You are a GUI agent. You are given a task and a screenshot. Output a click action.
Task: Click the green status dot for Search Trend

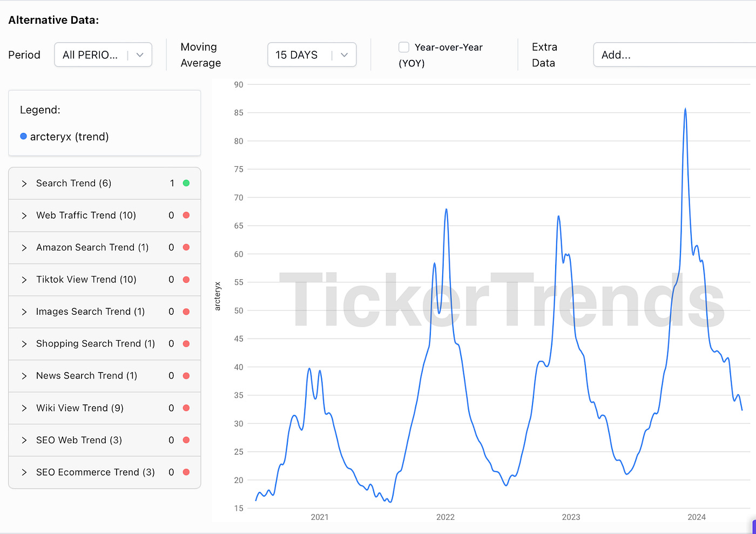coord(186,183)
